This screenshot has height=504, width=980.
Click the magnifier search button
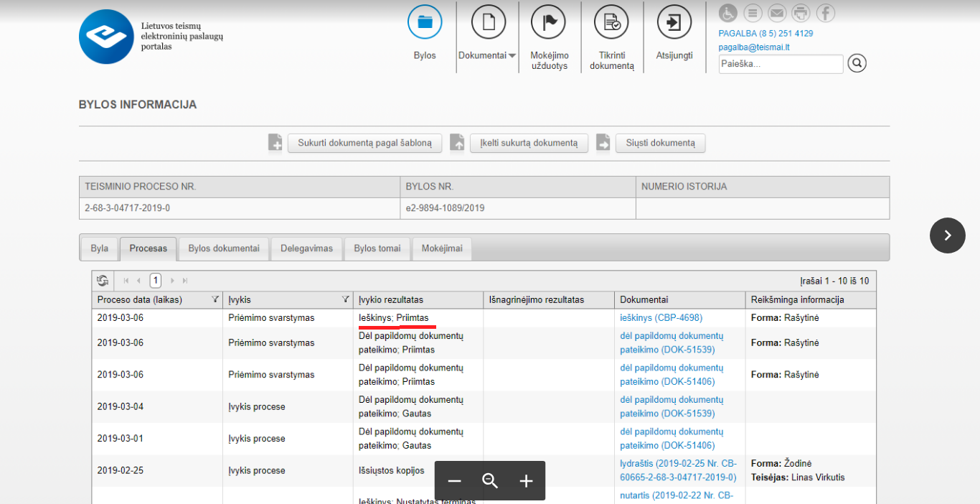tap(857, 63)
